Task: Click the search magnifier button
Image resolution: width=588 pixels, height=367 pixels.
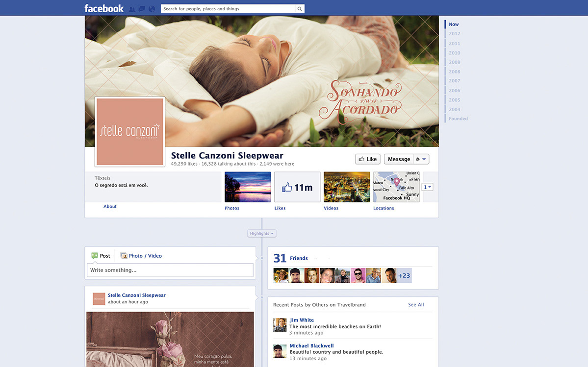Action: pos(300,9)
